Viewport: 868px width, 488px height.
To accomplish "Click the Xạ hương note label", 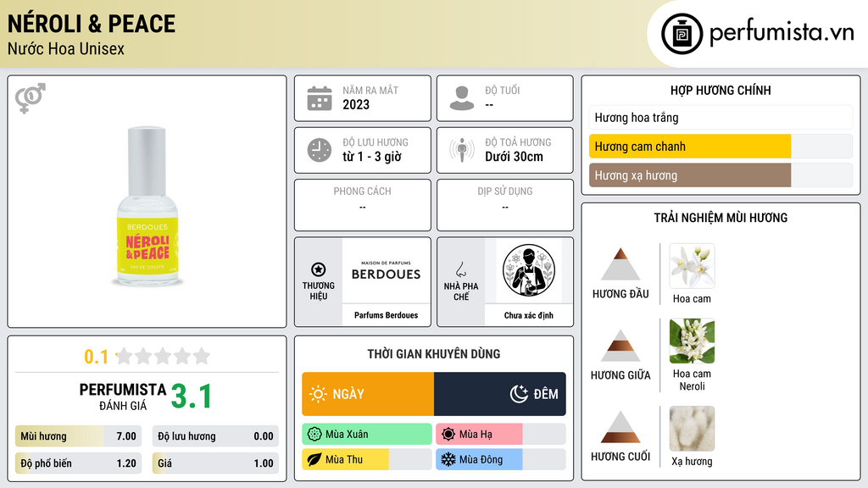I will click(x=692, y=462).
